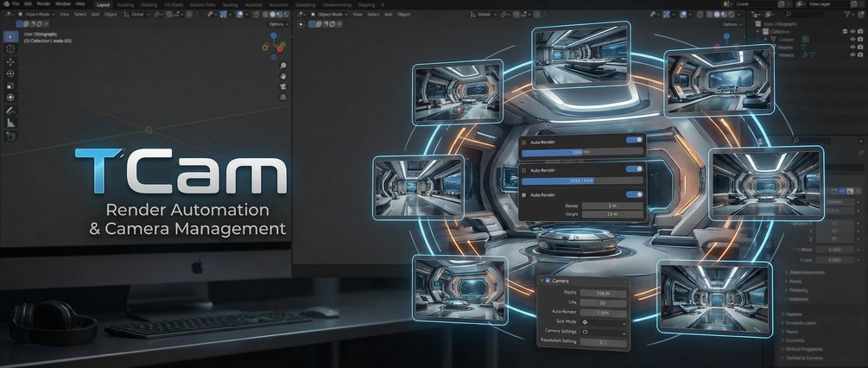Image resolution: width=868 pixels, height=368 pixels.
Task: Add workspace with plus button after tabs
Action: click(x=383, y=4)
